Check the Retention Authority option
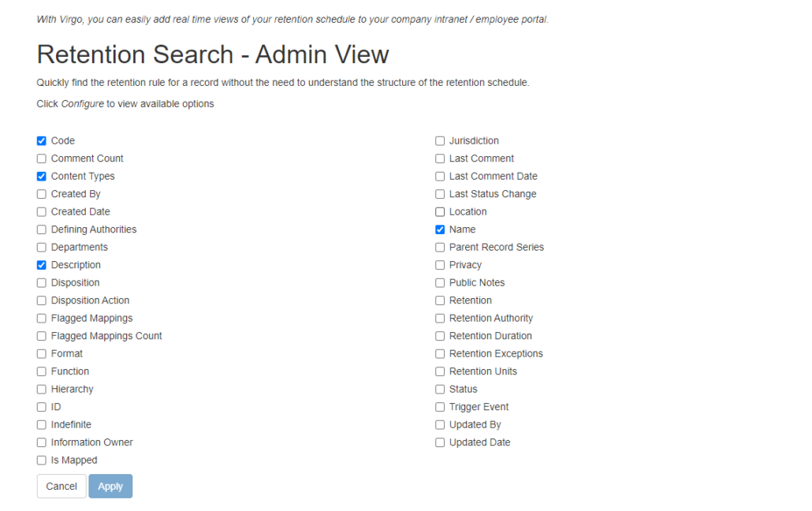 440,318
